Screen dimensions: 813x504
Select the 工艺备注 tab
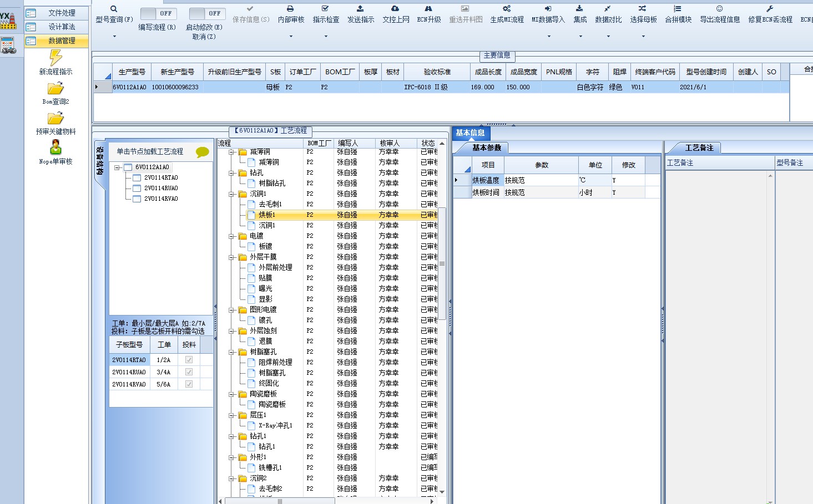[699, 148]
